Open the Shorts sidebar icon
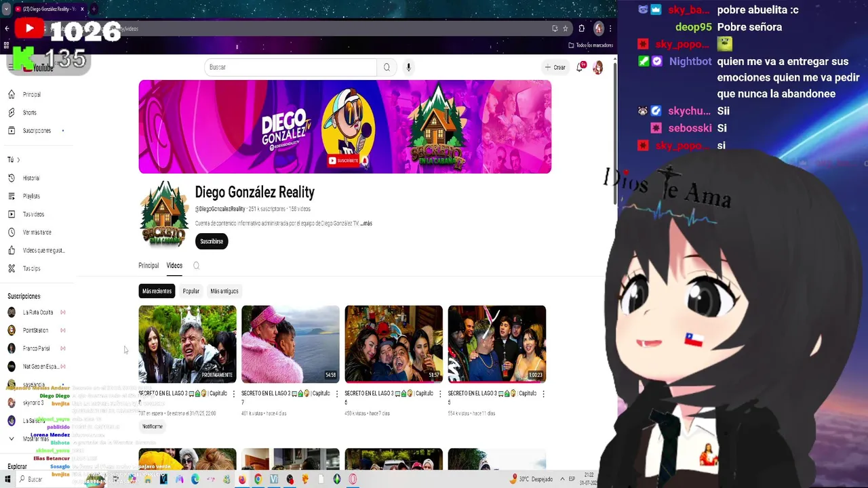This screenshot has width=868, height=488. click(12, 113)
